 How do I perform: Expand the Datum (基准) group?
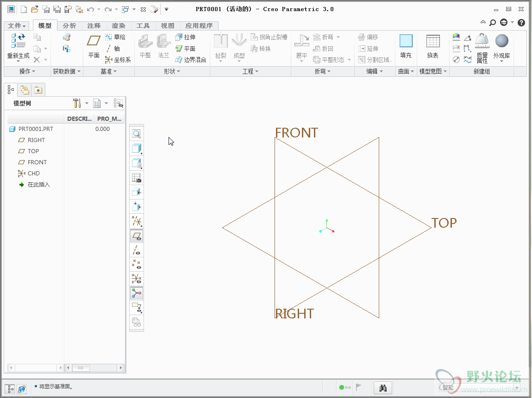[x=108, y=71]
